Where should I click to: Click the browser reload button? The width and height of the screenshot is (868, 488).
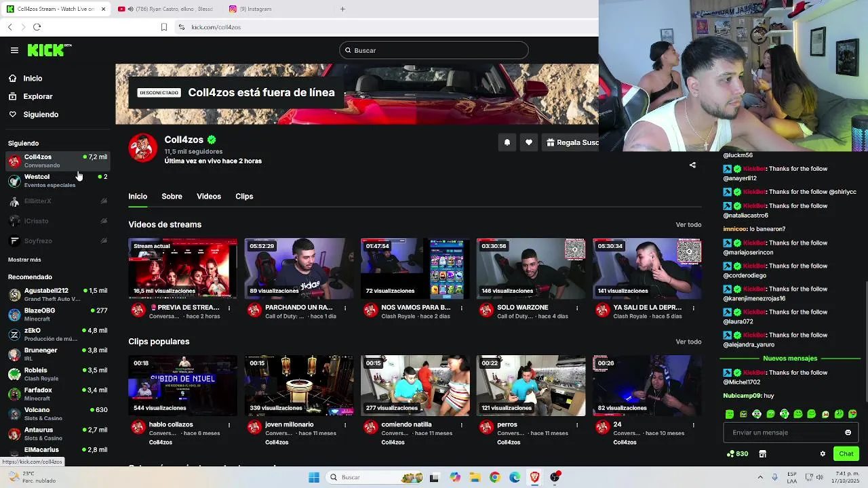pos(37,27)
